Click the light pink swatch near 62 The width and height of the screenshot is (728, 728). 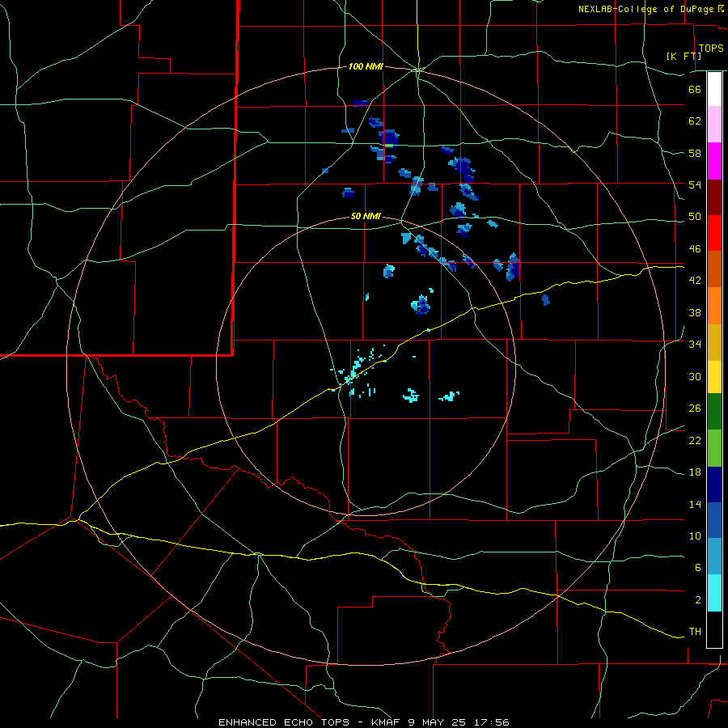pos(714,125)
